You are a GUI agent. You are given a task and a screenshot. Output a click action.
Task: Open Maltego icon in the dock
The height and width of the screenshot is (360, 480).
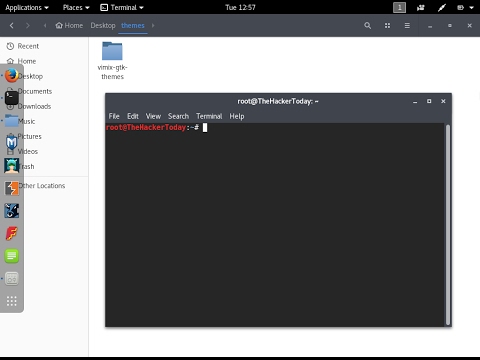tap(12, 211)
